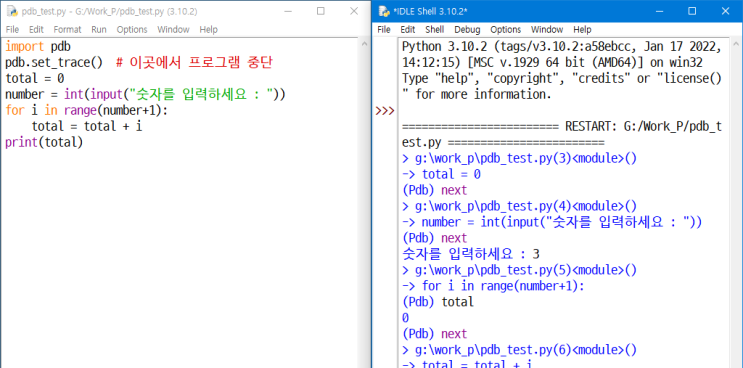This screenshot has height=368, width=743.
Task: Minimize the IDLE Shell window
Action: pyautogui.click(x=659, y=11)
